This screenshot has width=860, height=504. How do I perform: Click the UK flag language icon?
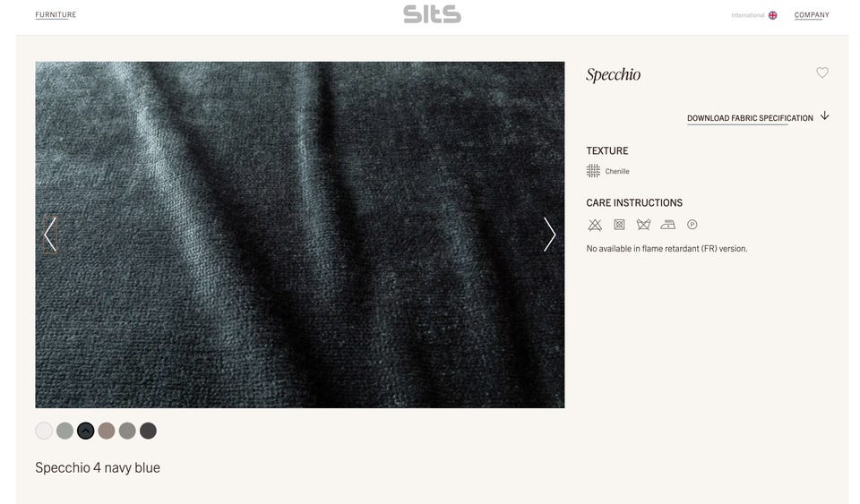772,15
